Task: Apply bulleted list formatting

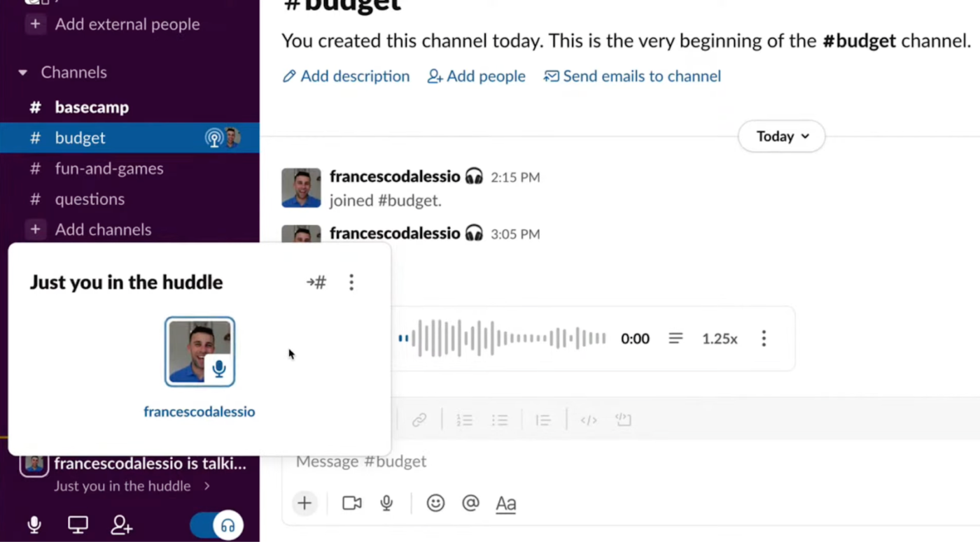Action: pyautogui.click(x=500, y=420)
